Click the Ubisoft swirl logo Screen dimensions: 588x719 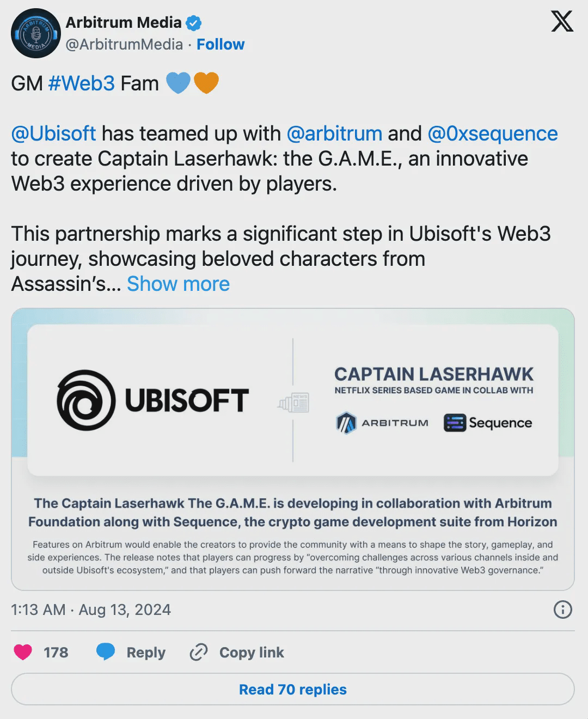tap(86, 399)
